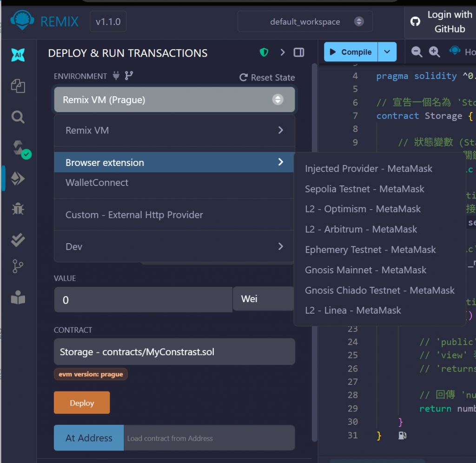Click line number 24 in editor
Viewport: 476px width, 463px height.
pyautogui.click(x=352, y=342)
